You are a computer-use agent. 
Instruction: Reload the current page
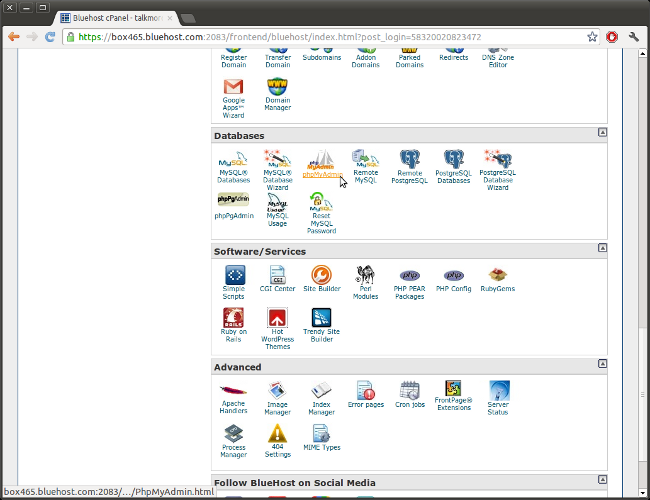point(50,37)
